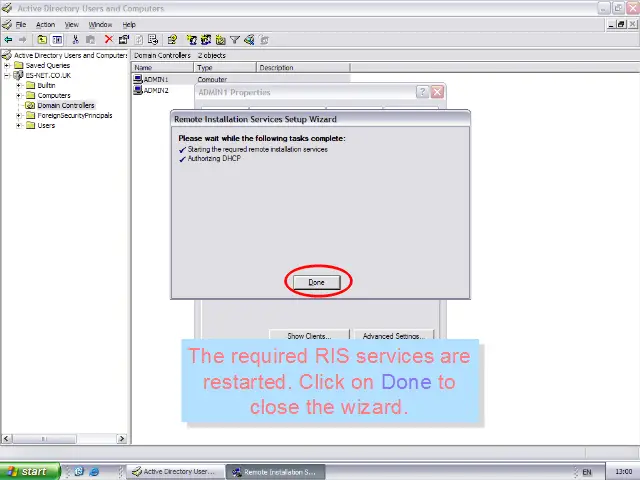Click the Advanced Settings button
The image size is (640, 480).
pyautogui.click(x=393, y=336)
